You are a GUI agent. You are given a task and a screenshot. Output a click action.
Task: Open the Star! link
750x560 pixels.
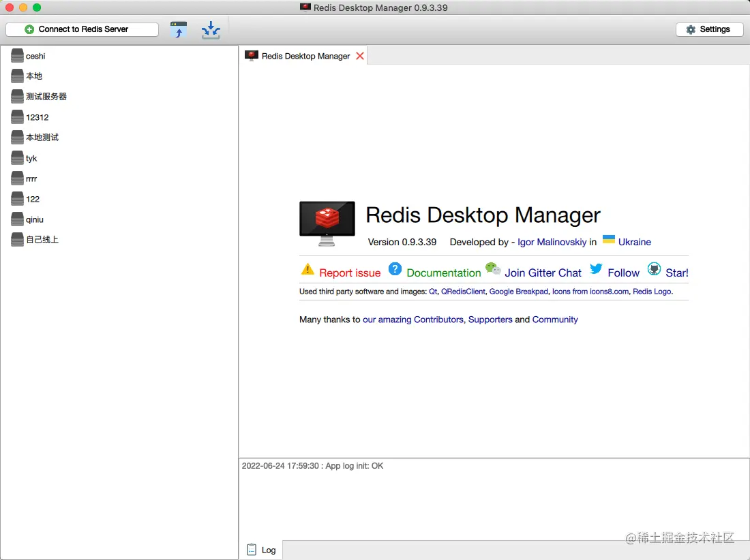coord(677,273)
